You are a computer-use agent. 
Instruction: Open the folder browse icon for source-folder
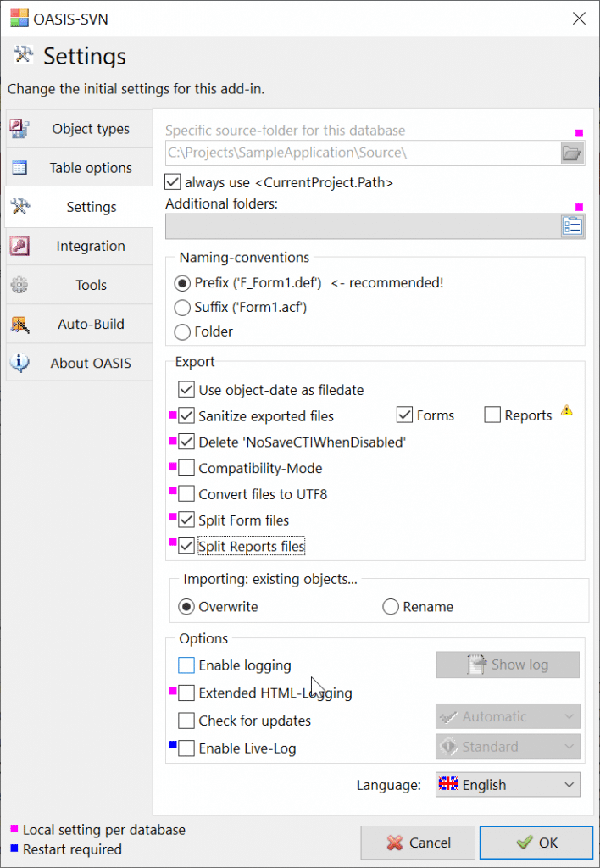point(572,153)
